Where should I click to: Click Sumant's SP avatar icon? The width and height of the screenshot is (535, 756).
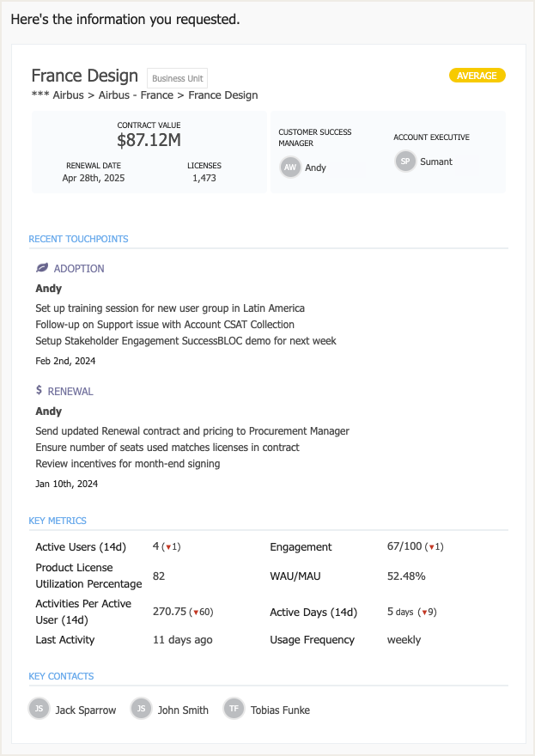[405, 162]
